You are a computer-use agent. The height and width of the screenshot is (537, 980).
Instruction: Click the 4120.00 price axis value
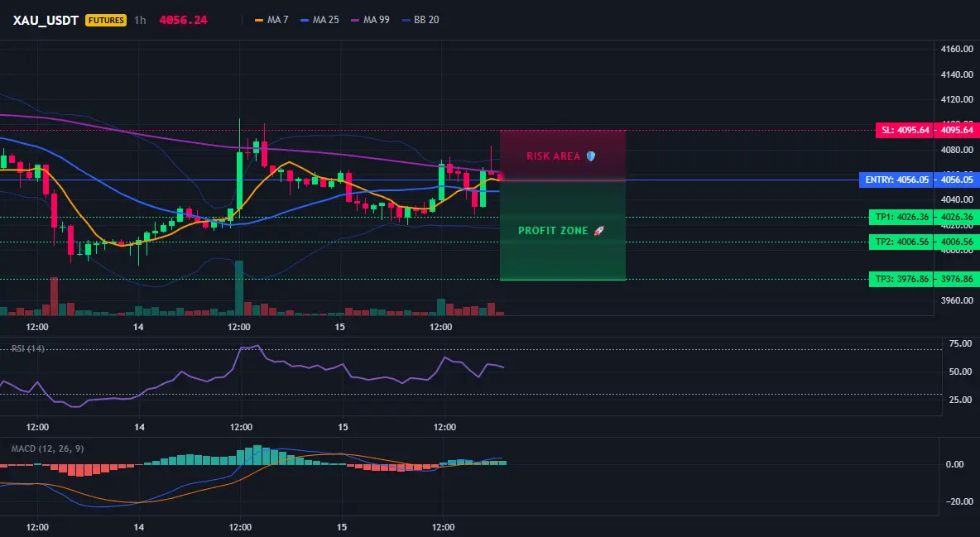click(x=956, y=99)
